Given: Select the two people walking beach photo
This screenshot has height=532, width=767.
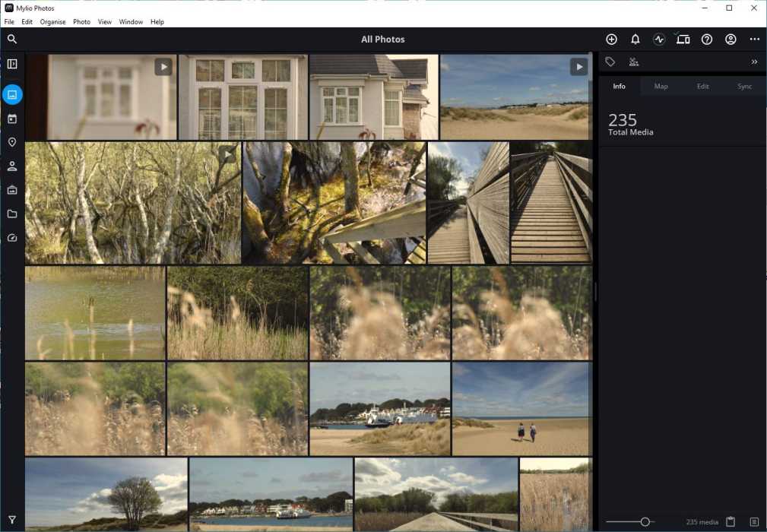Looking at the screenshot, I should (521, 408).
